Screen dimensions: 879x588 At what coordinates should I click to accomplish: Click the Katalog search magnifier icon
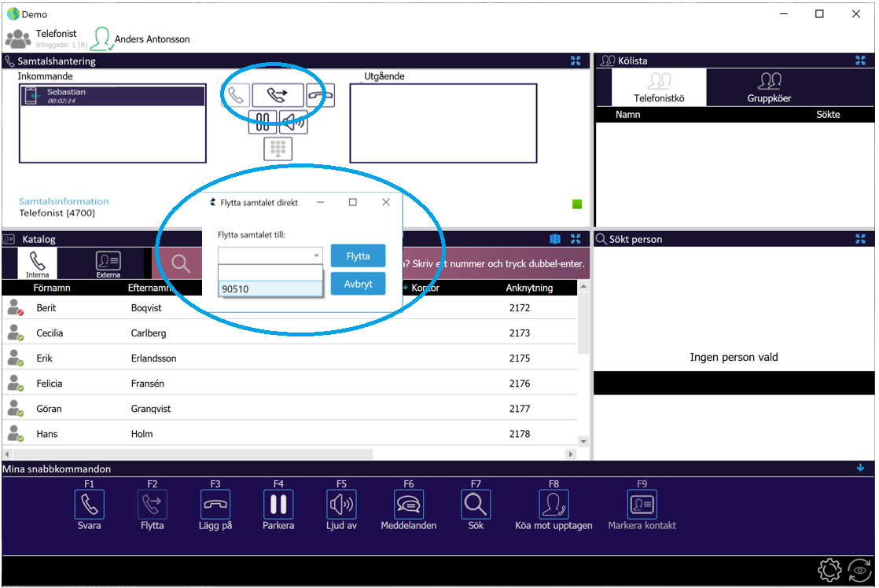[181, 263]
